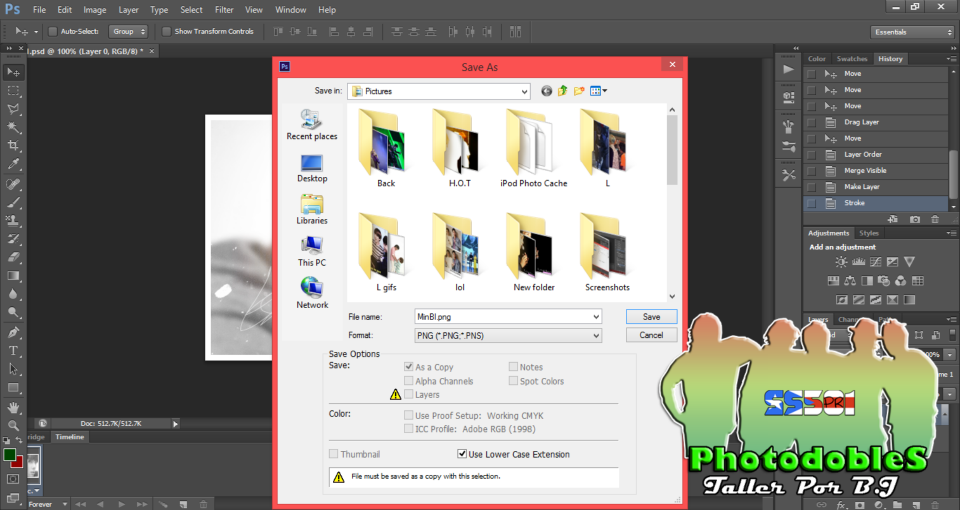Open This PC in Save As sidebar

pos(312,252)
